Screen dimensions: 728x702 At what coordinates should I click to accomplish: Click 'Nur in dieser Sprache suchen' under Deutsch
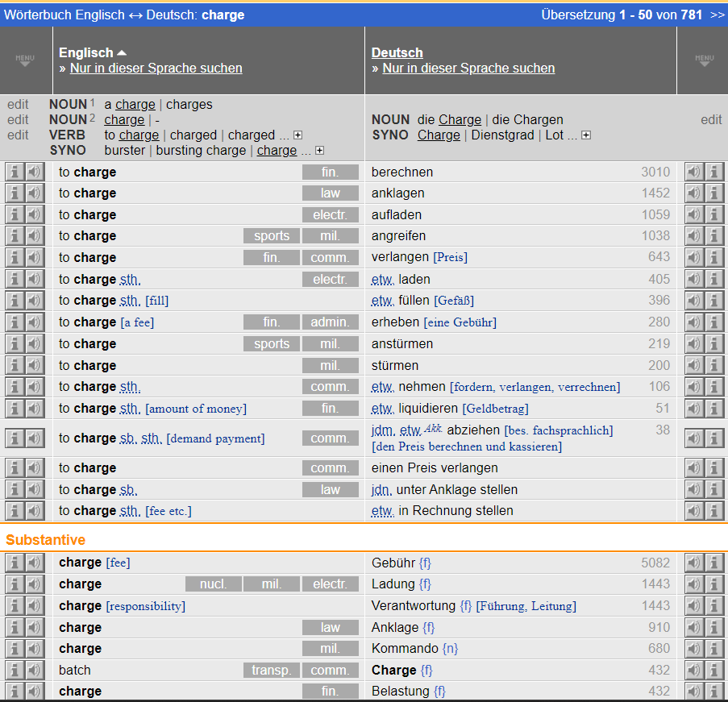click(x=468, y=69)
